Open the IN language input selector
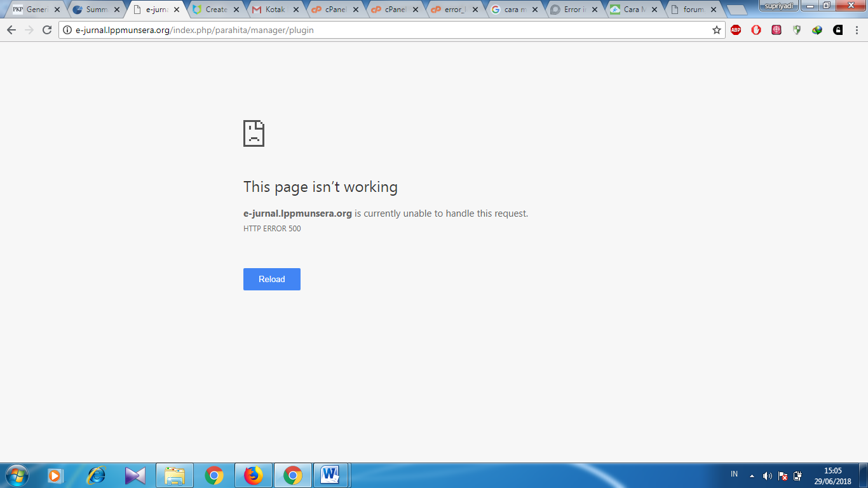Viewport: 868px width, 488px height. pyautogui.click(x=734, y=474)
